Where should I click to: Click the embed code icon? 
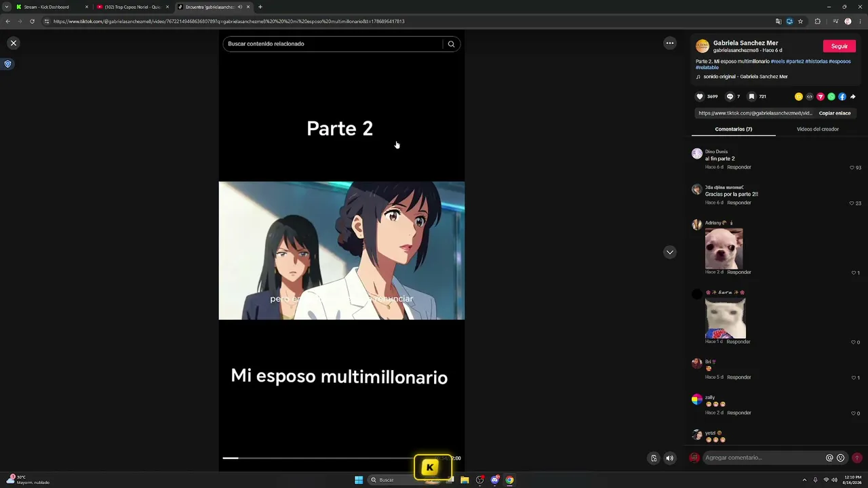click(x=810, y=97)
